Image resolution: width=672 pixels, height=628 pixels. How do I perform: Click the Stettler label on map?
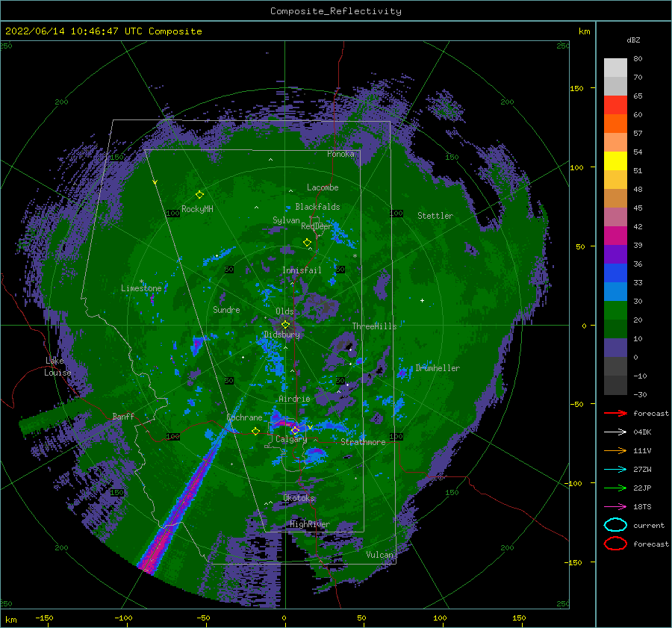435,216
